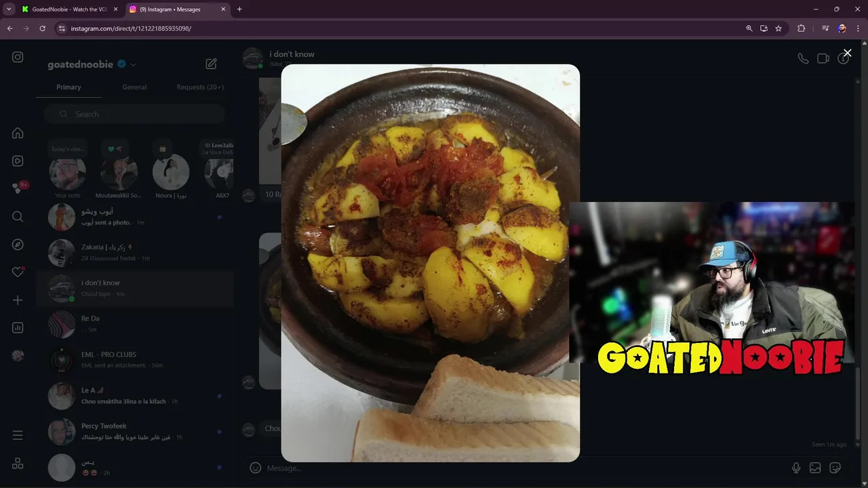Open the Zakaria conversation
Screen dimensions: 868x488
pyautogui.click(x=134, y=252)
